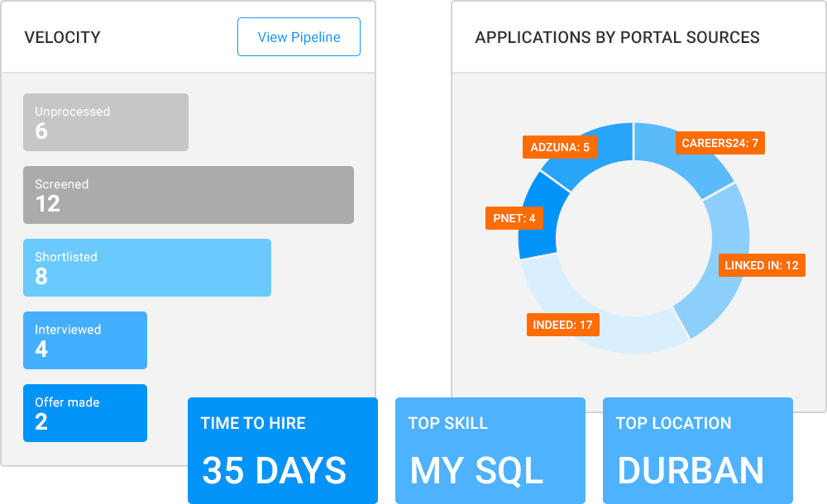Screen dimensions: 827x504
Task: Click the CAREERS24: 7 chart label
Action: point(720,143)
